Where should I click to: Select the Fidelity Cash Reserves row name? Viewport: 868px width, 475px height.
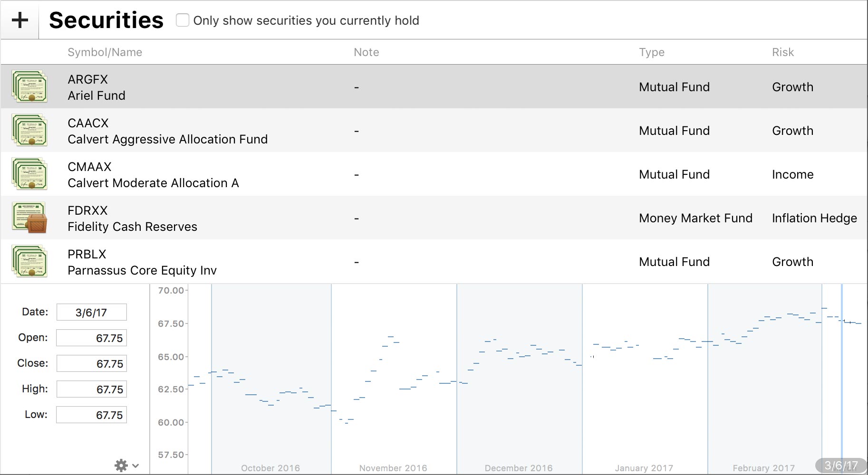click(132, 227)
